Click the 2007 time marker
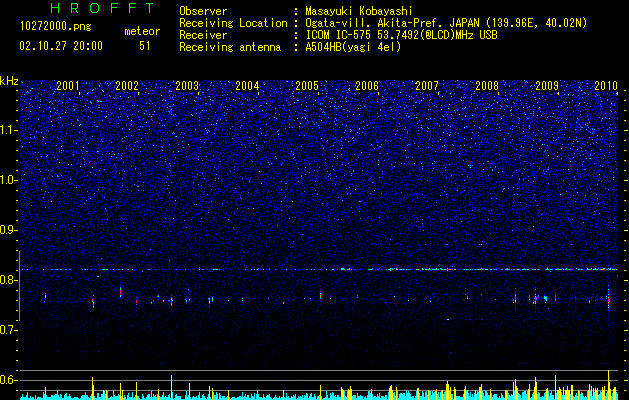This screenshot has width=629, height=400. click(427, 85)
